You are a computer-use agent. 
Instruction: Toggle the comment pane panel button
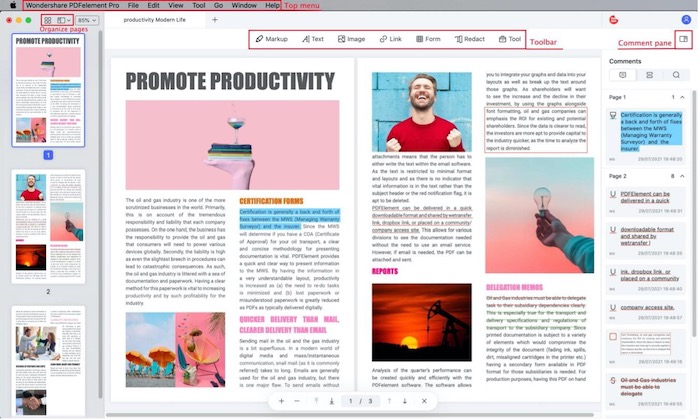(x=683, y=39)
